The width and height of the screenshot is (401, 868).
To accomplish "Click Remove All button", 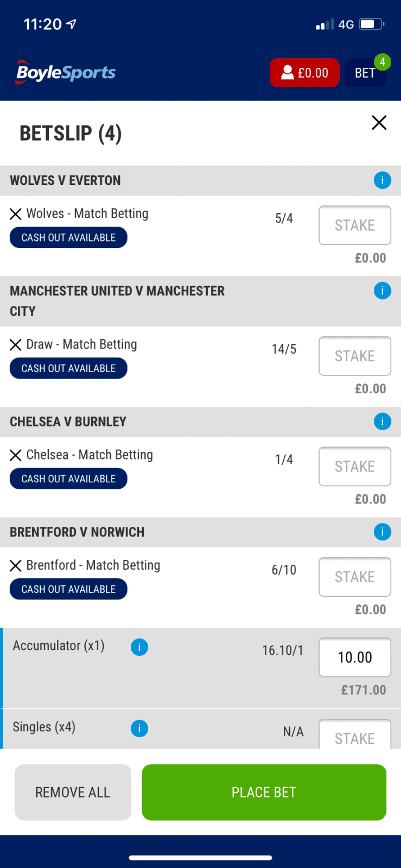I will (73, 792).
